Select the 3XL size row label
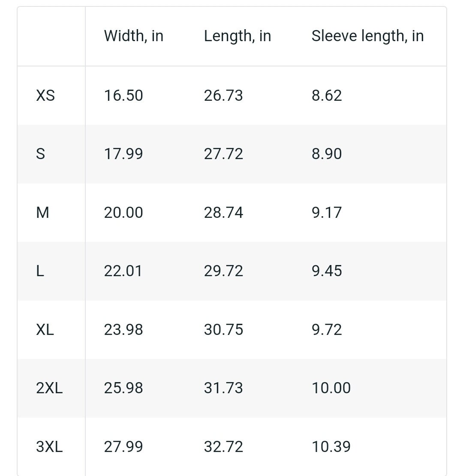The width and height of the screenshot is (463, 476). coord(49,447)
